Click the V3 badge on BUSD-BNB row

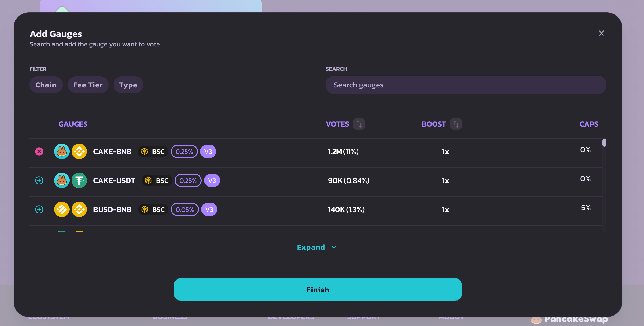pos(209,210)
